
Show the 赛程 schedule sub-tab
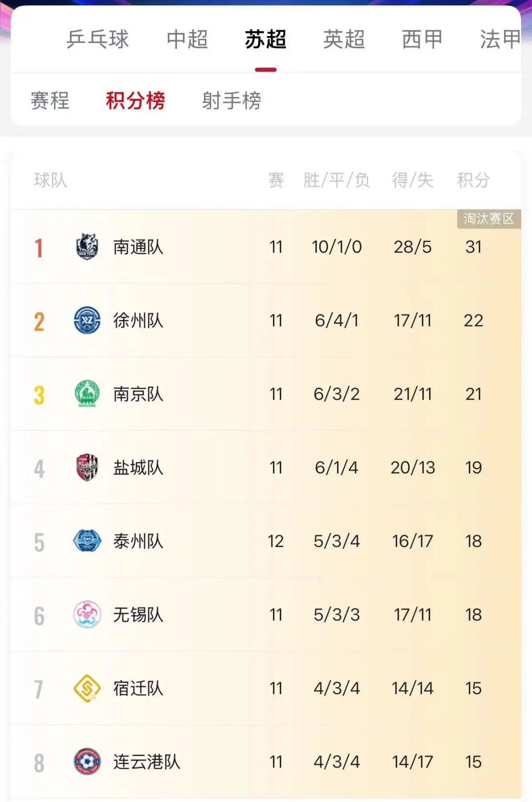coord(50,100)
